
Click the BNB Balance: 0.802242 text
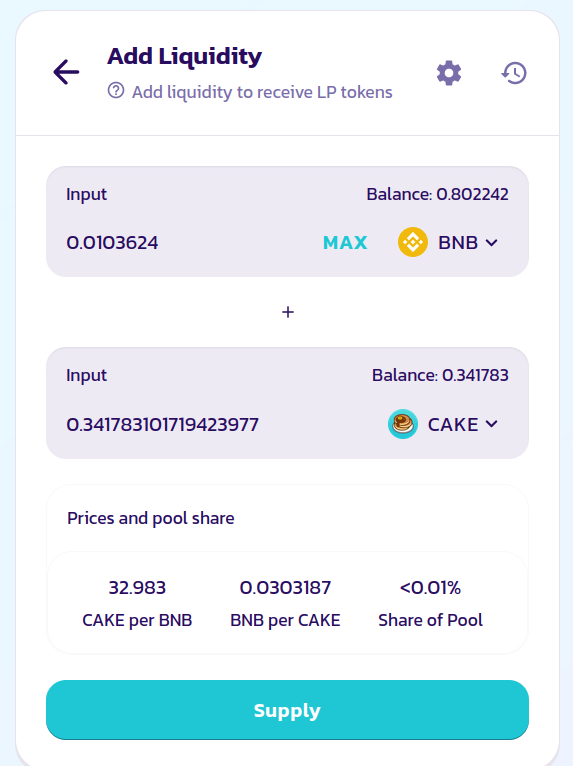pyautogui.click(x=437, y=194)
